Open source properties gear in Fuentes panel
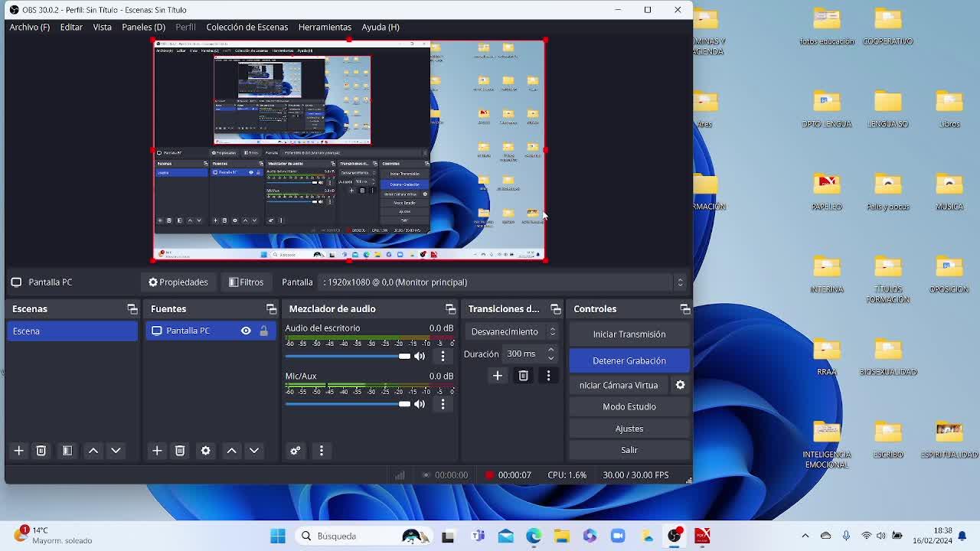This screenshot has width=980, height=551. [x=206, y=451]
